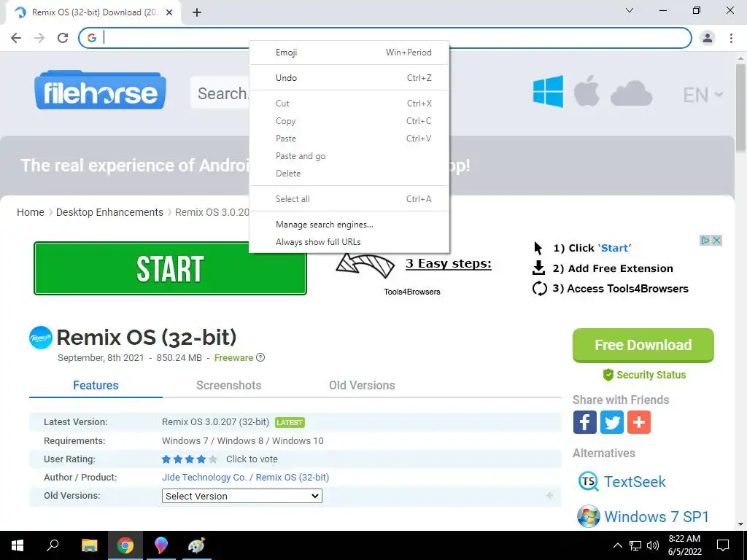Expand the Select Version dropdown

242,496
